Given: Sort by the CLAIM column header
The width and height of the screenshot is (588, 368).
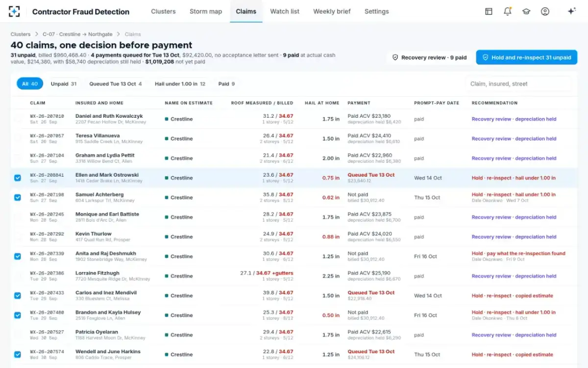Looking at the screenshot, I should click(38, 103).
